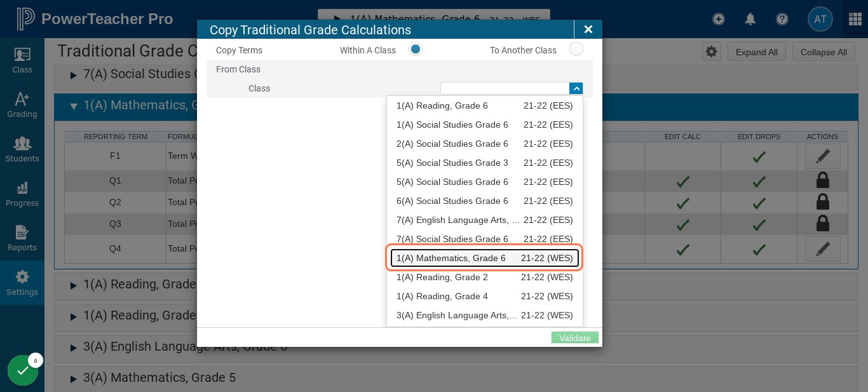The image size is (868, 392).
Task: Close the Copy Traditional Grade Calculations dialog
Action: click(588, 29)
